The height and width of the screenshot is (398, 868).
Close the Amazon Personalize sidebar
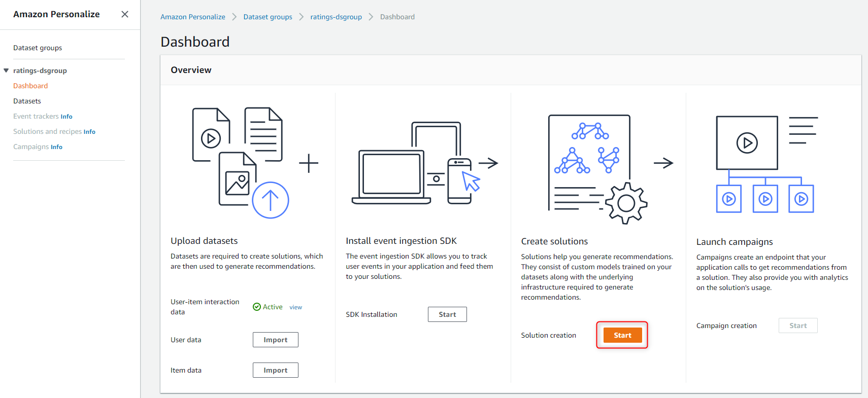click(x=125, y=14)
